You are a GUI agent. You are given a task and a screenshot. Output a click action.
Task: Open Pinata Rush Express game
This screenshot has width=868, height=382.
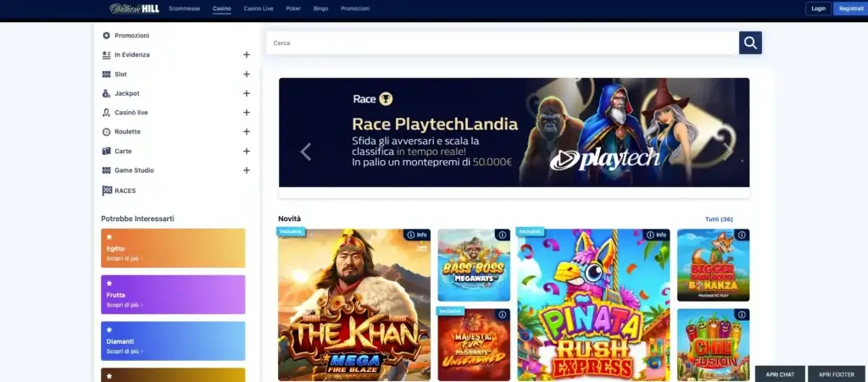click(x=593, y=305)
